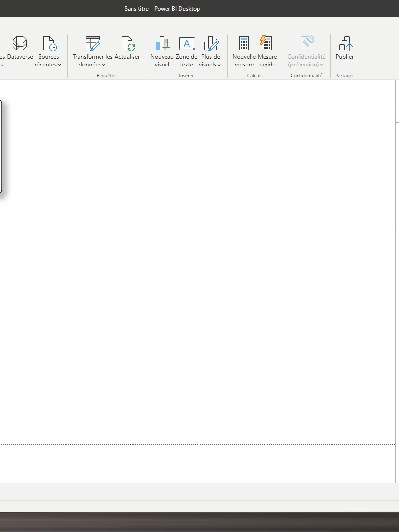
Task: Refresh data with the Actualiser button
Action: 127,48
